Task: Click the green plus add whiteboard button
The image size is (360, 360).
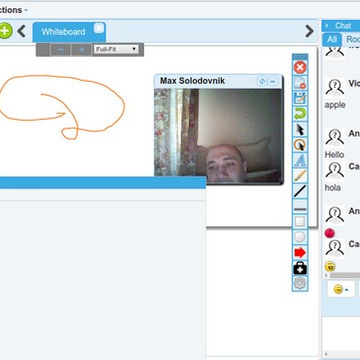Action: click(5, 31)
